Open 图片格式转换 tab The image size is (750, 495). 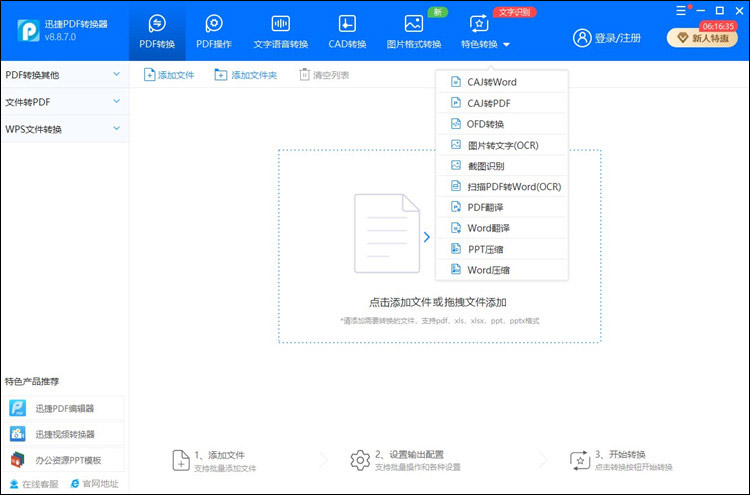[x=414, y=32]
